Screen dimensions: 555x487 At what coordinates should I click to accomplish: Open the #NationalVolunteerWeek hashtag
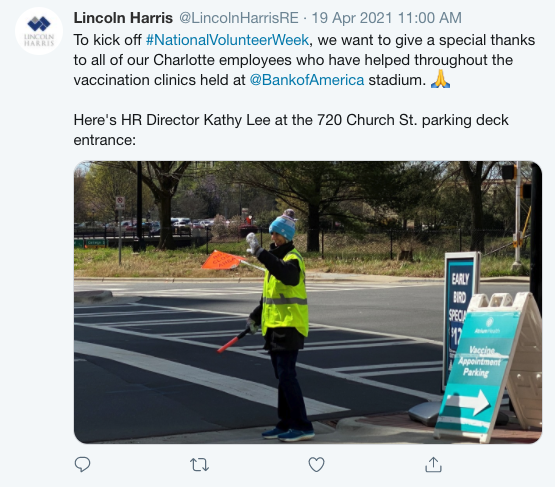(x=227, y=40)
